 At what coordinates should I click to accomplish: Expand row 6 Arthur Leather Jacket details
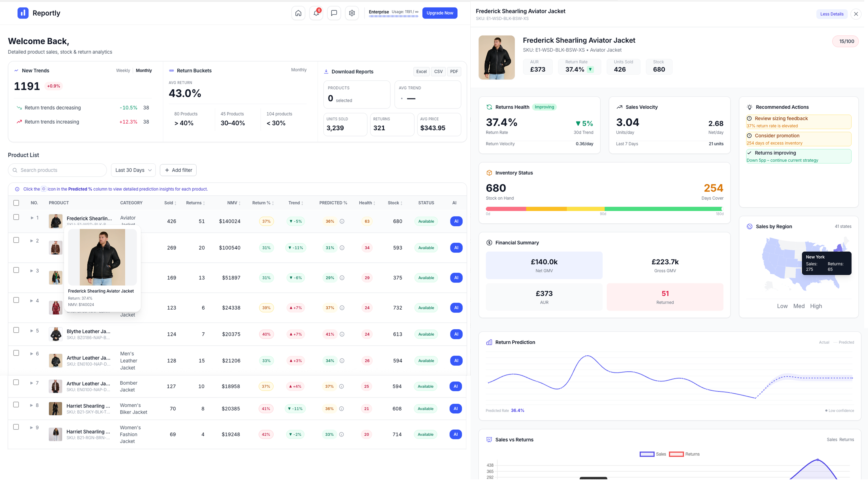[x=32, y=354]
